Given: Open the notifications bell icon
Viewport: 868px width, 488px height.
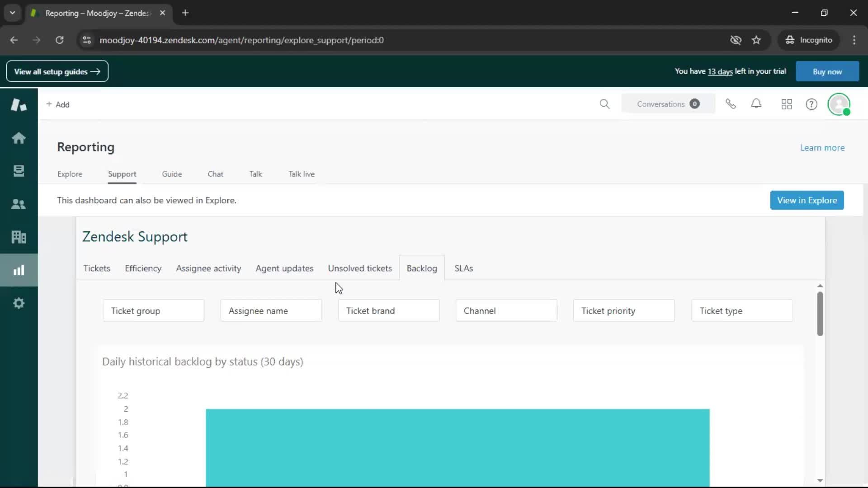Looking at the screenshot, I should click(756, 104).
